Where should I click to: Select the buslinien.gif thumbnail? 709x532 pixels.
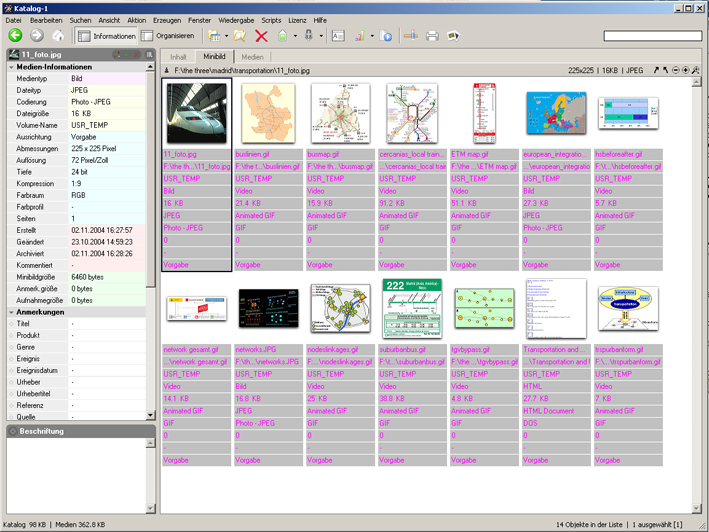(268, 113)
